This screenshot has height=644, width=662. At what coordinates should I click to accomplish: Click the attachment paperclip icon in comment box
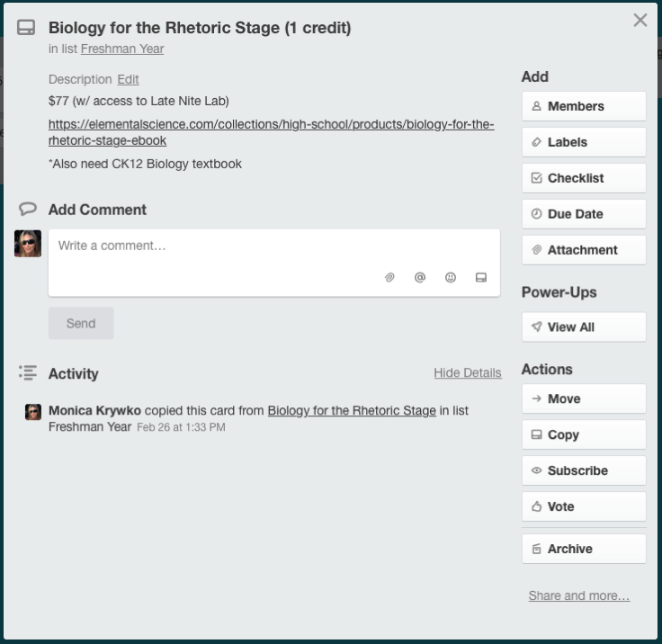click(389, 278)
